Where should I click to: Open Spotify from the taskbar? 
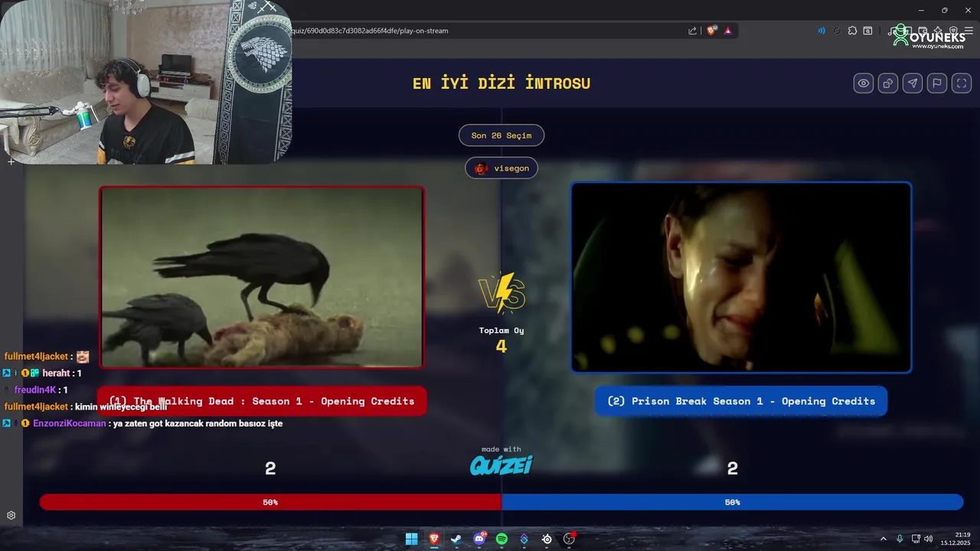(x=501, y=539)
